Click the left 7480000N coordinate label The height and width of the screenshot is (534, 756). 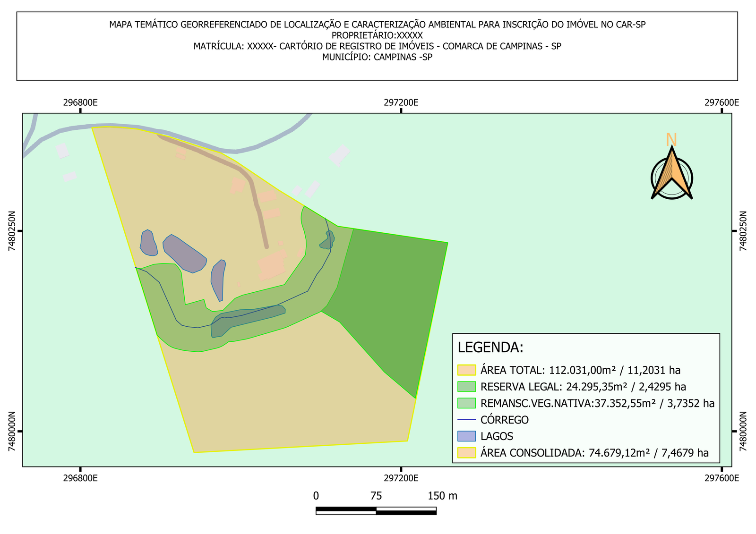(x=12, y=431)
